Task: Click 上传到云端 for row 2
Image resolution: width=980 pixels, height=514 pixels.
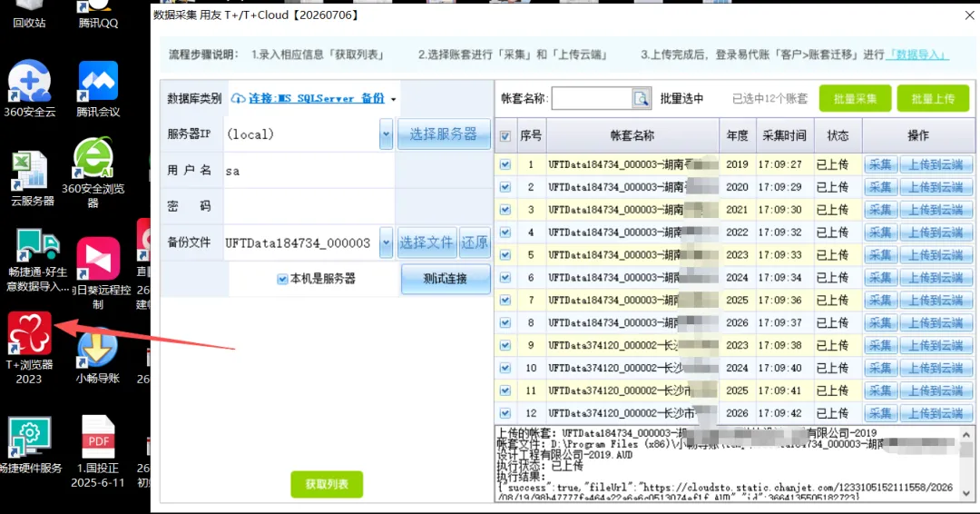Action: [x=936, y=187]
